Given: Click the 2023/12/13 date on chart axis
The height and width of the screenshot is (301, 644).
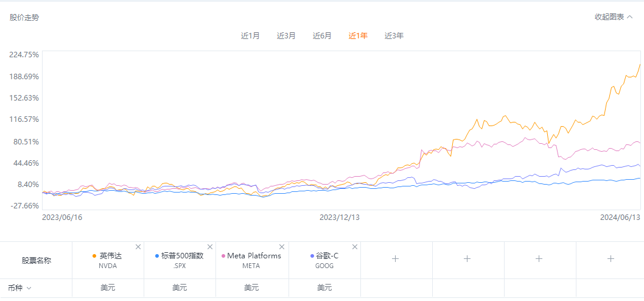Looking at the screenshot, I should (x=340, y=217).
